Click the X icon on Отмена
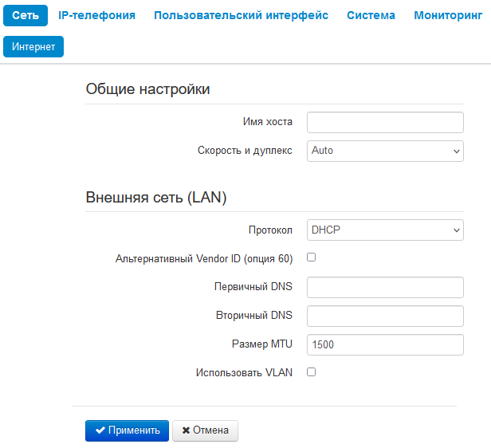The width and height of the screenshot is (491, 448). [x=186, y=430]
